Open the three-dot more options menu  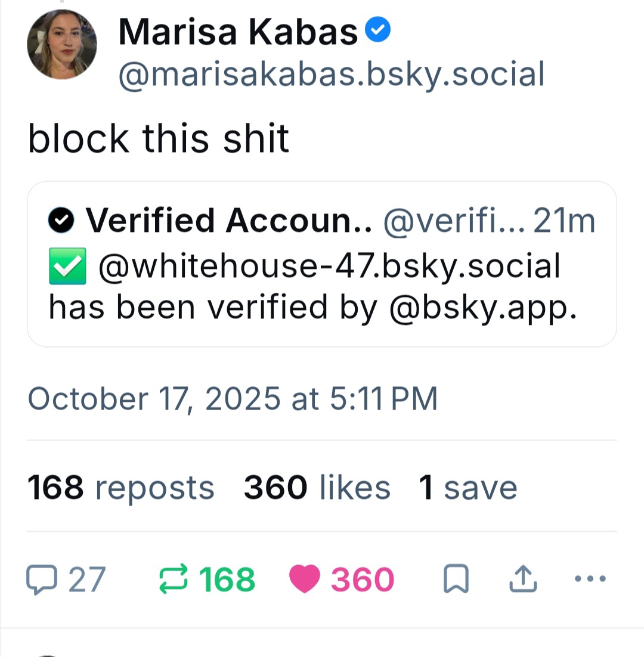[x=591, y=578]
